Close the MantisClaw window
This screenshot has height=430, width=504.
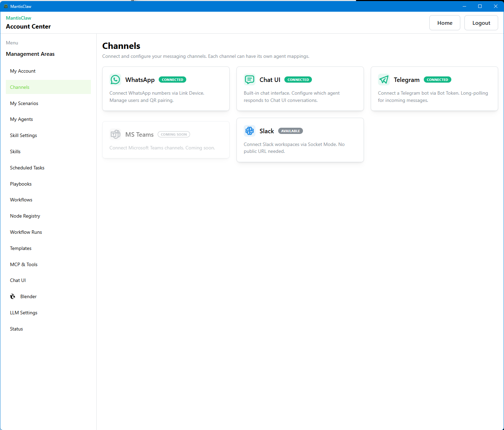[496, 6]
